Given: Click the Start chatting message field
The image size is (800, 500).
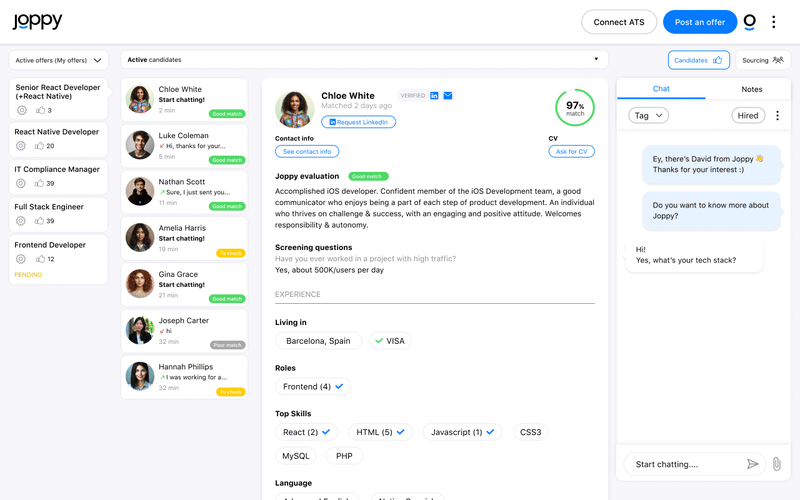Looking at the screenshot, I should pos(685,464).
